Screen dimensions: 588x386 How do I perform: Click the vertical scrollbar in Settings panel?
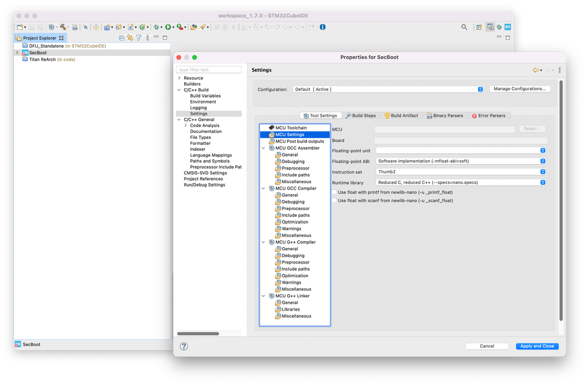pos(561,201)
